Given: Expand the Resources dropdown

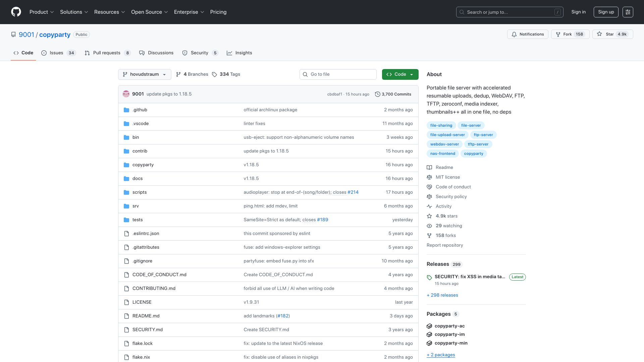Looking at the screenshot, I should [110, 12].
